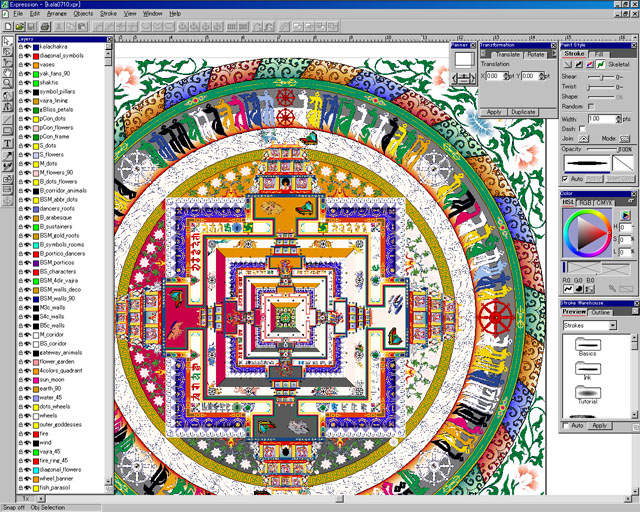Click the Print toolbar icon

[x=45, y=27]
